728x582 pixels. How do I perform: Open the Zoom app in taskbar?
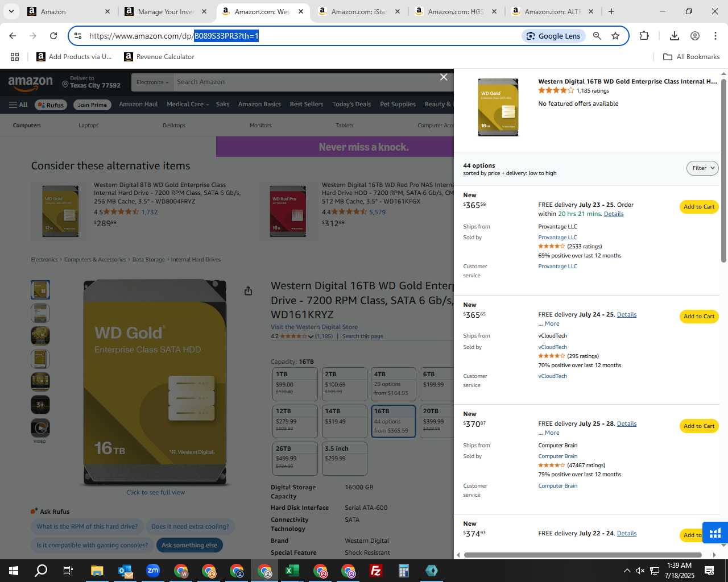[153, 571]
